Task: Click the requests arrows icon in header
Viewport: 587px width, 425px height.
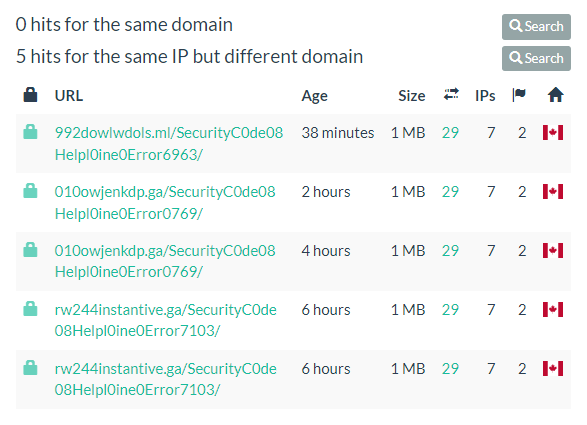Action: click(451, 94)
